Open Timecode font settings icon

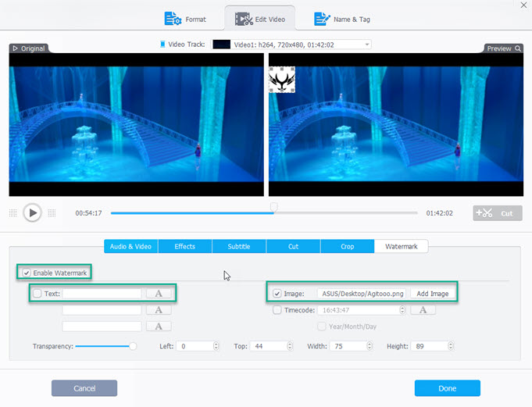(423, 309)
